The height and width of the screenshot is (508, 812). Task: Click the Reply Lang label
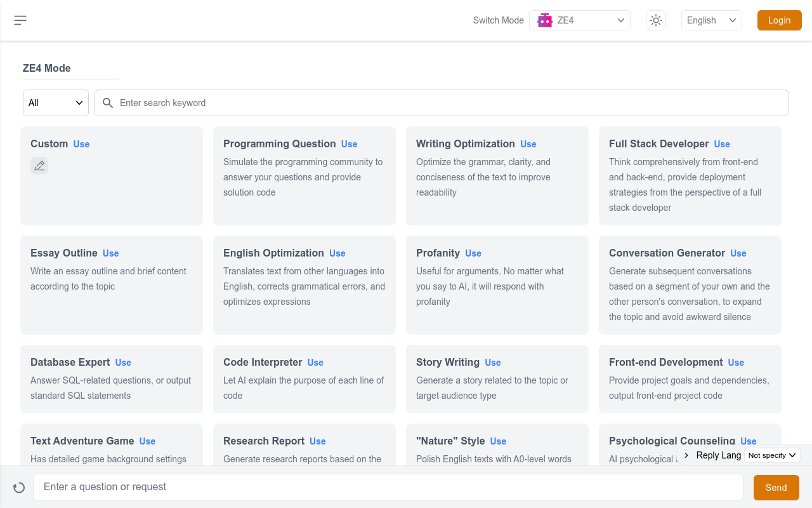coord(719,455)
